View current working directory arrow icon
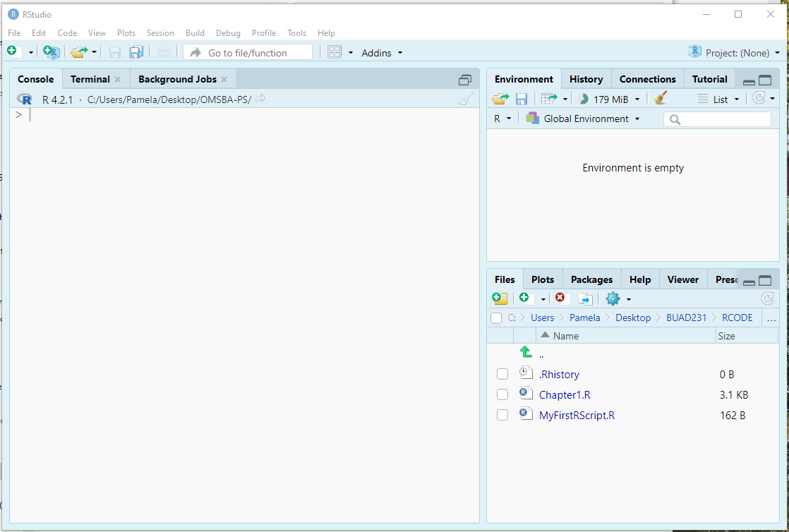The image size is (789, 532). click(x=260, y=99)
